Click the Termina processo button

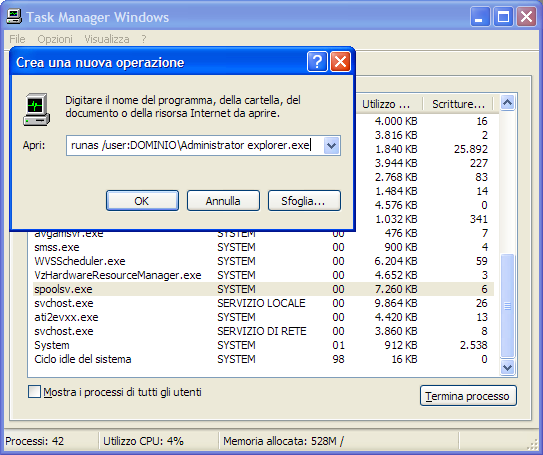468,396
